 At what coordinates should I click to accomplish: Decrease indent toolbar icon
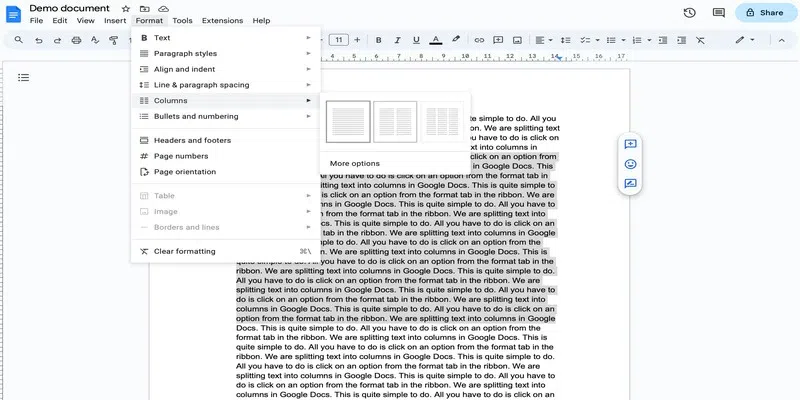tap(663, 40)
